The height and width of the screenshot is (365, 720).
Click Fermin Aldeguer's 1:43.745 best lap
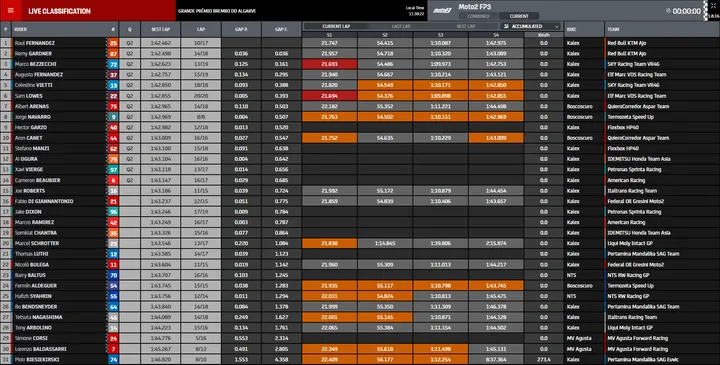pyautogui.click(x=161, y=286)
